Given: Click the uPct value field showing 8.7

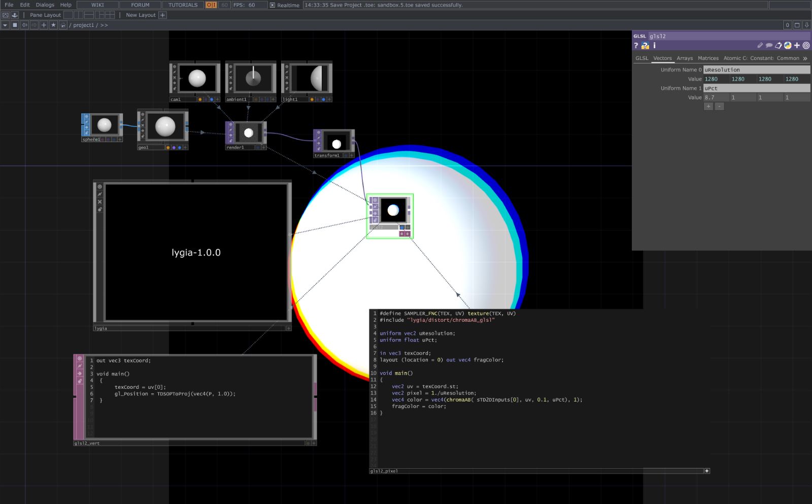Looking at the screenshot, I should (x=716, y=97).
